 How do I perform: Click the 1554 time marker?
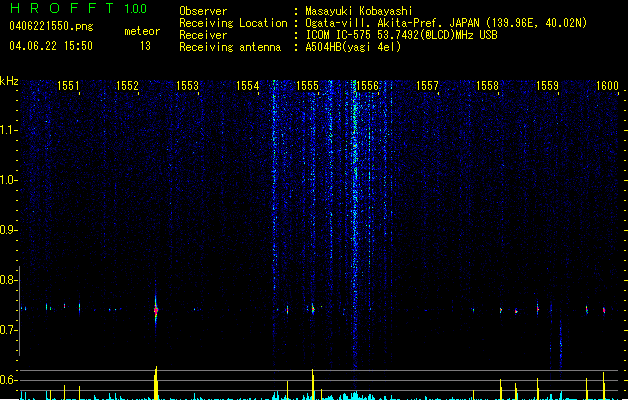248,86
